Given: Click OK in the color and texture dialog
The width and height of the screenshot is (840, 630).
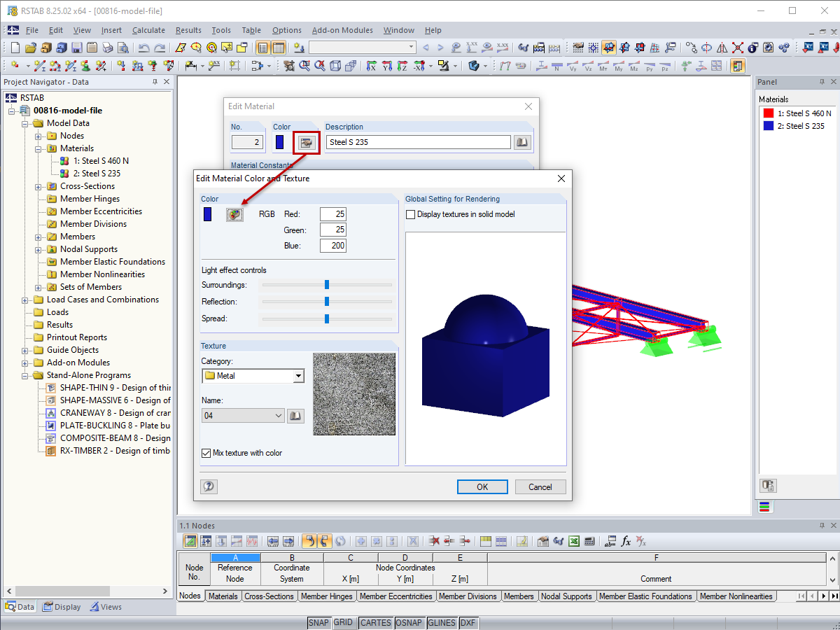Looking at the screenshot, I should (x=482, y=486).
